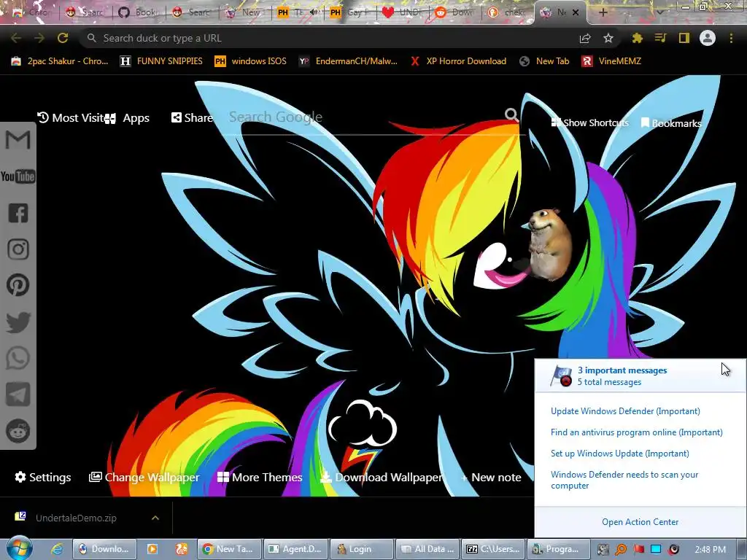Click the Share button
747x560 pixels.
pos(192,117)
